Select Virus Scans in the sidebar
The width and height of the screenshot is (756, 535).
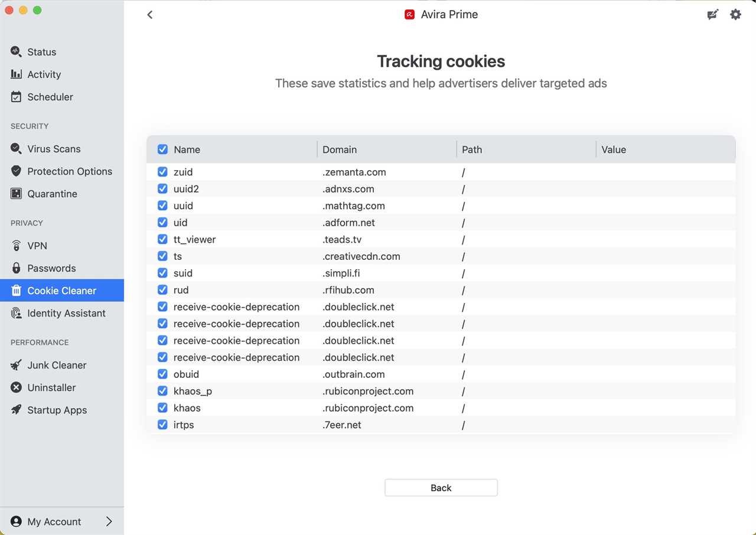pyautogui.click(x=54, y=149)
